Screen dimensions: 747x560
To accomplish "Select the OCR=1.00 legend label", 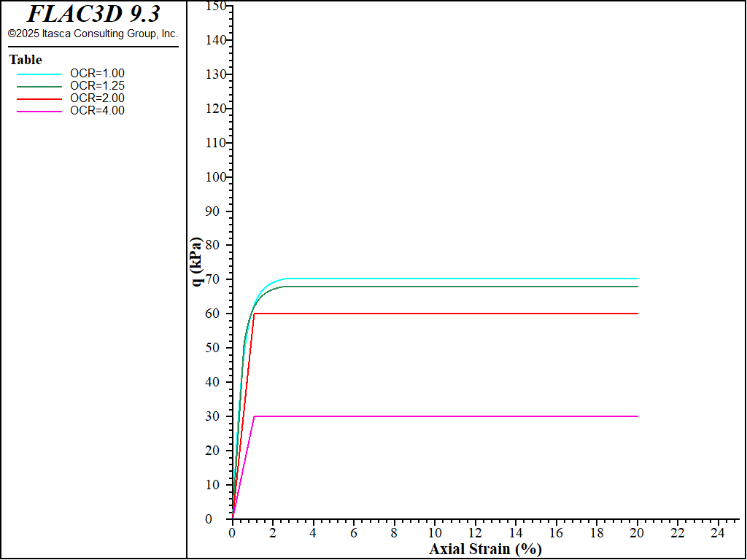I will pos(97,73).
